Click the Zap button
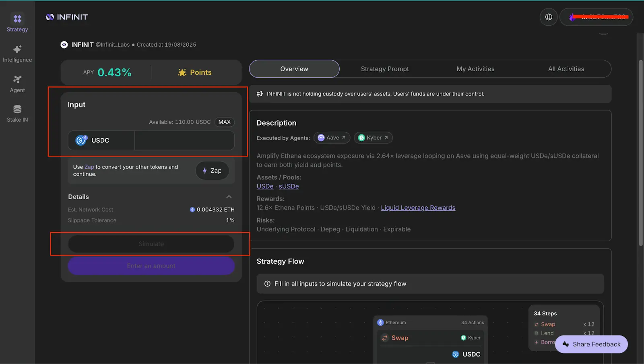 pos(212,171)
